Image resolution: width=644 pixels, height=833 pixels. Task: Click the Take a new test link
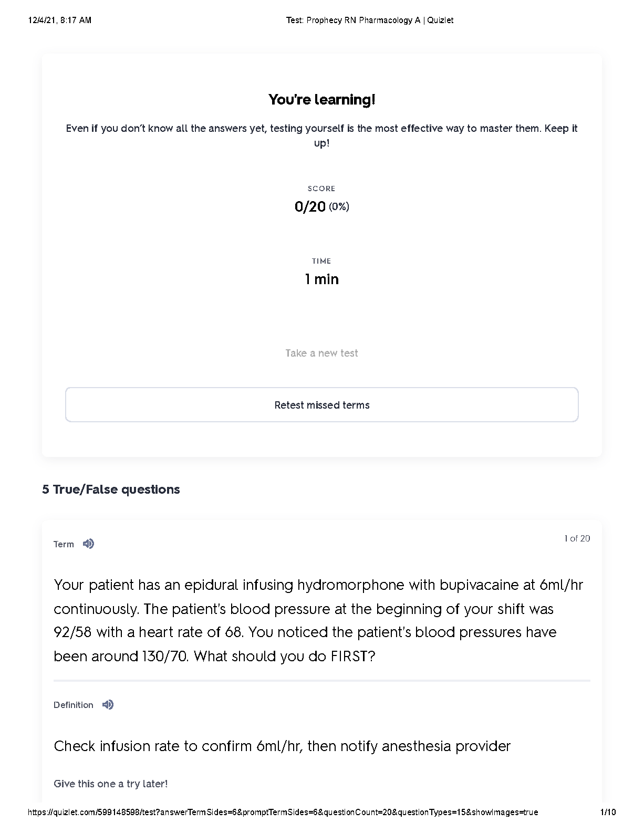321,353
